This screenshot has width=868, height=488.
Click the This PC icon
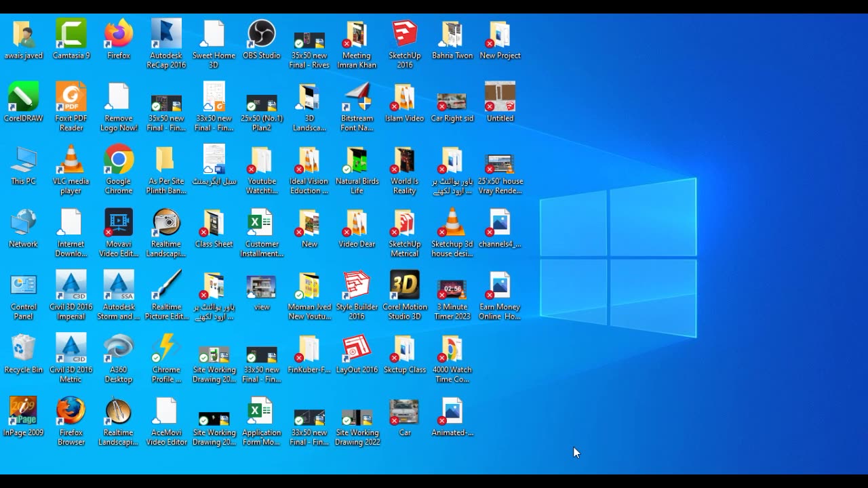pyautogui.click(x=24, y=160)
